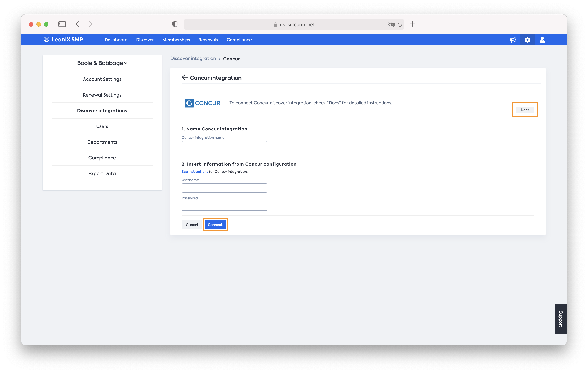Select Discover integrations in sidebar

[x=102, y=111]
